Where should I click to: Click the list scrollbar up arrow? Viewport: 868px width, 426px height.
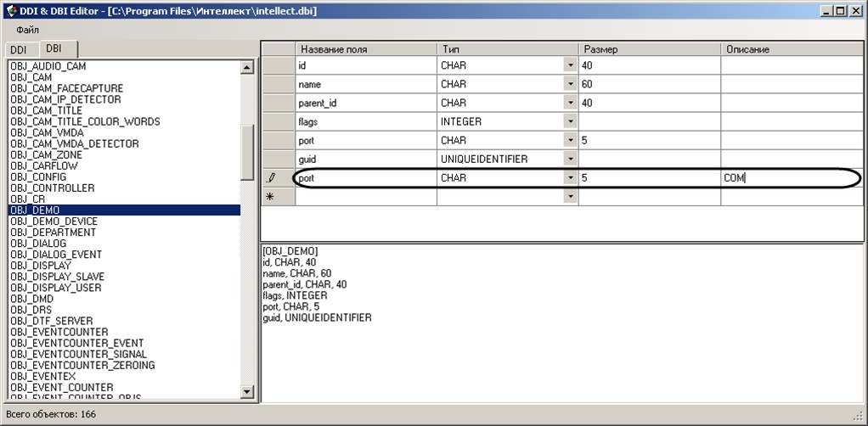tap(247, 67)
